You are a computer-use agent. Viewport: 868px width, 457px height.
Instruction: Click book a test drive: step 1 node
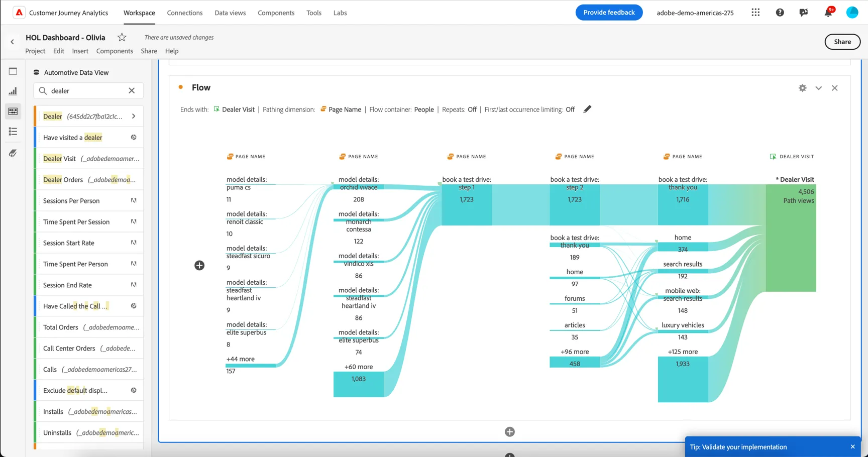tap(467, 205)
